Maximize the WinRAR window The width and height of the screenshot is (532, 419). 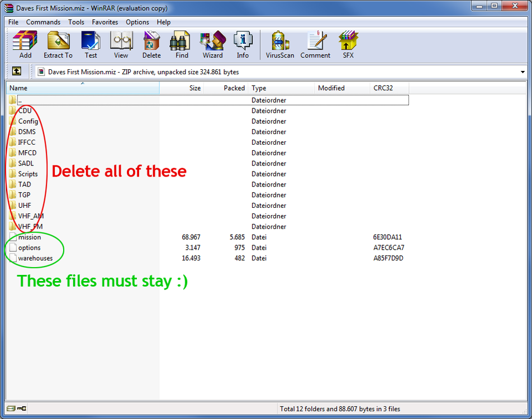tap(495, 6)
